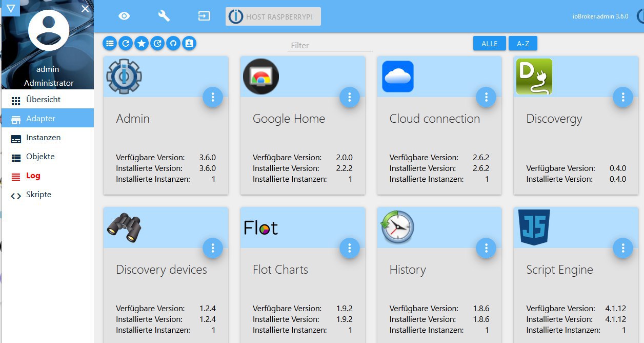Viewport: 644px width, 343px height.
Task: Click the Discovergy card title
Action: [x=554, y=119]
